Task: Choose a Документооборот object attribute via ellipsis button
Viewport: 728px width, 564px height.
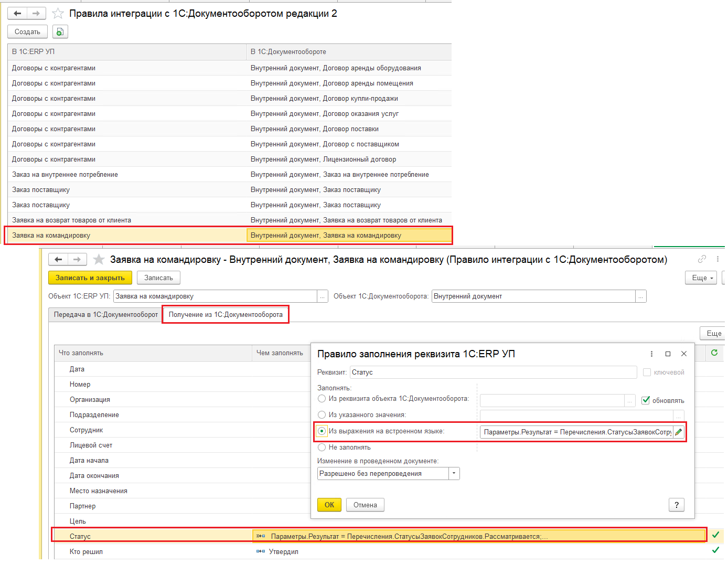Action: (629, 400)
